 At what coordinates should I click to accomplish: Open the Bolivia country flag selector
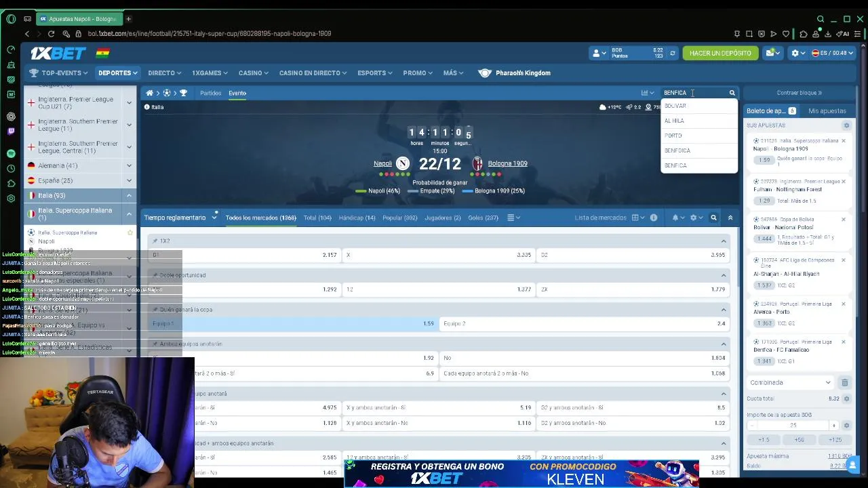(102, 53)
